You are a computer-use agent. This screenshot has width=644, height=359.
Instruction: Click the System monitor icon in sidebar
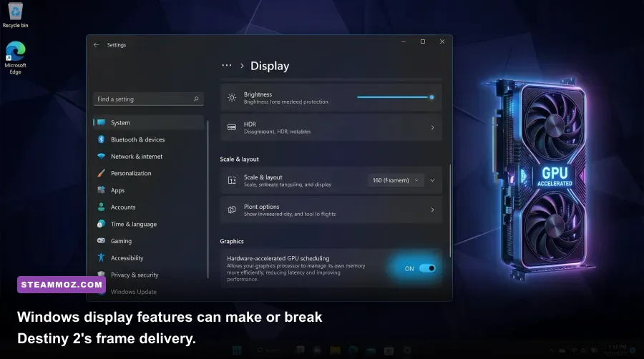[x=101, y=122]
